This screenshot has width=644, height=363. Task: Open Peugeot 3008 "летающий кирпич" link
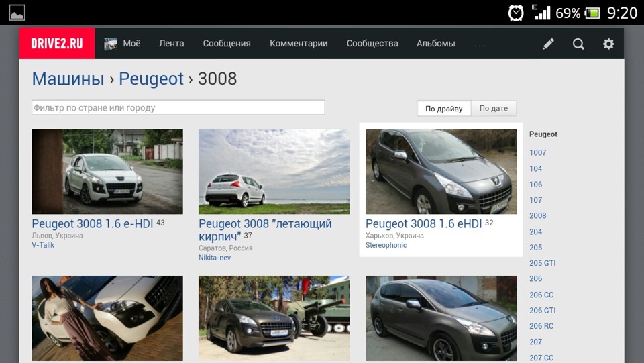pyautogui.click(x=265, y=230)
